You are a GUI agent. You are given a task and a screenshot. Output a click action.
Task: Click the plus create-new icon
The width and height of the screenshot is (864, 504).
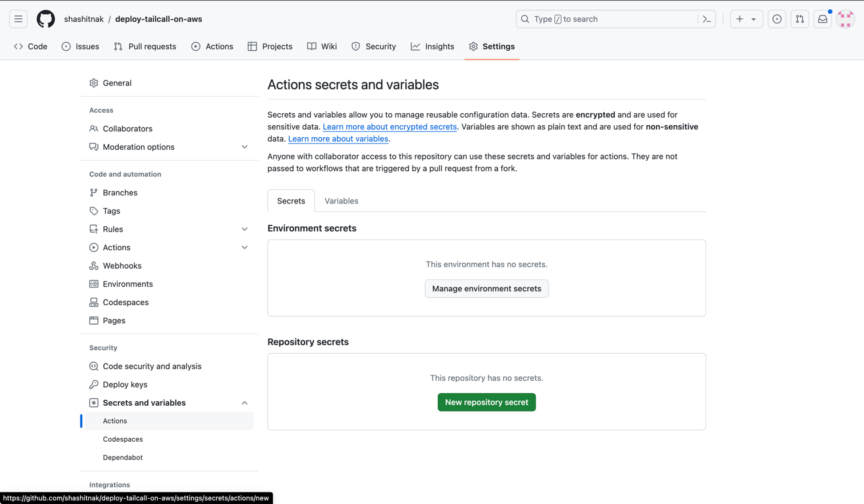(739, 19)
